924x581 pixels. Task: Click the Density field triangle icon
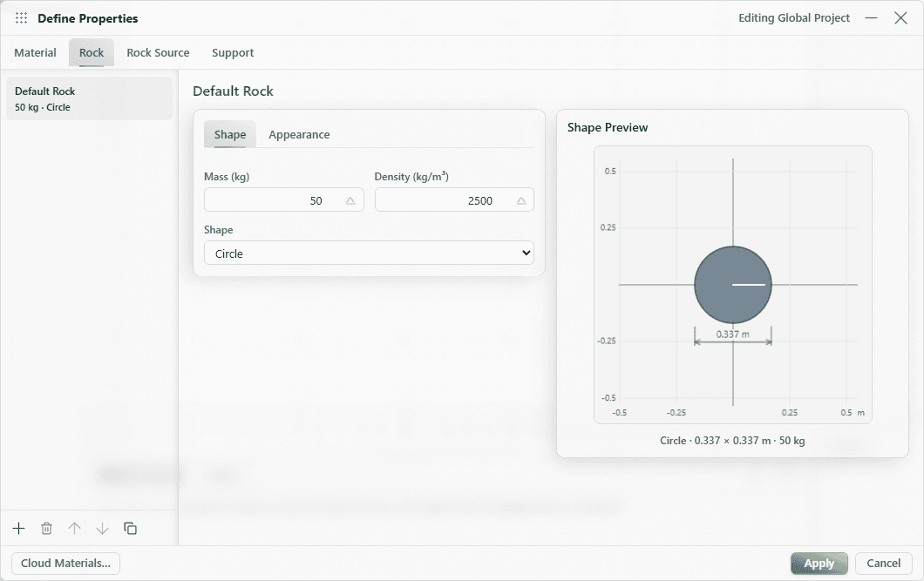pyautogui.click(x=521, y=200)
